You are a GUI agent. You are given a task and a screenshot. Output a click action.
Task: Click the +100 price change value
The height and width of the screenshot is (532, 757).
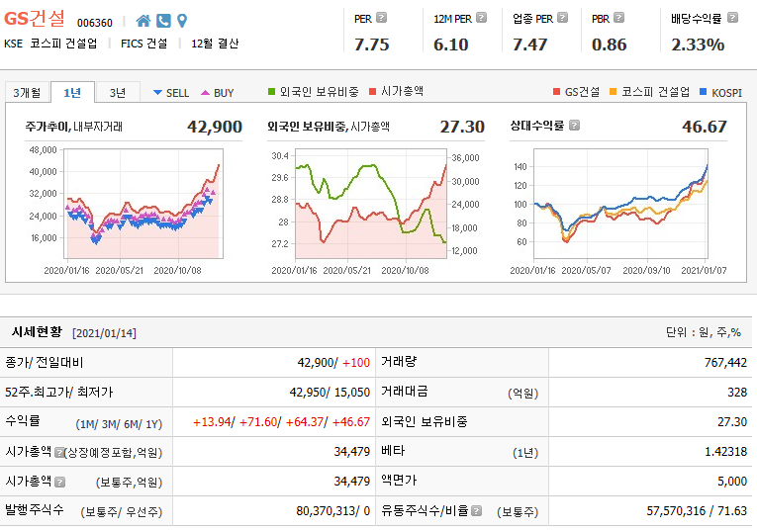pos(356,363)
